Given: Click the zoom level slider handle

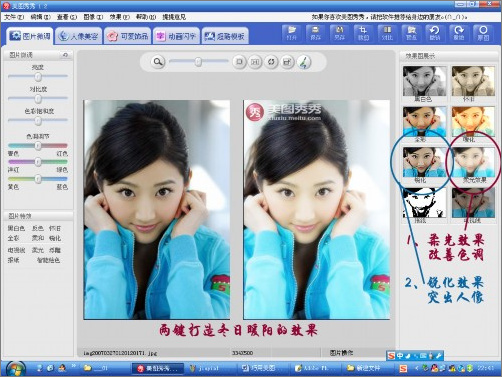Looking at the screenshot, I should pos(198,62).
